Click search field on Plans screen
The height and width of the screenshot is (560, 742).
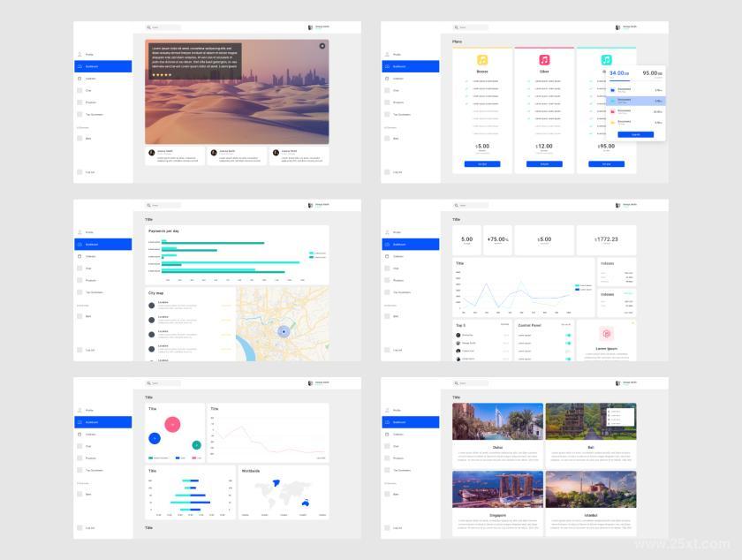[x=471, y=27]
